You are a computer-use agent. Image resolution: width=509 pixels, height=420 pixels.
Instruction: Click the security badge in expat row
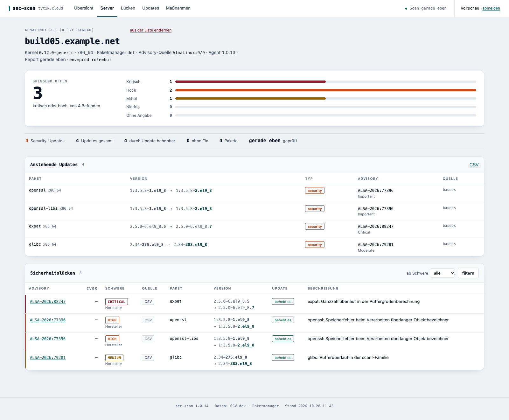click(315, 227)
